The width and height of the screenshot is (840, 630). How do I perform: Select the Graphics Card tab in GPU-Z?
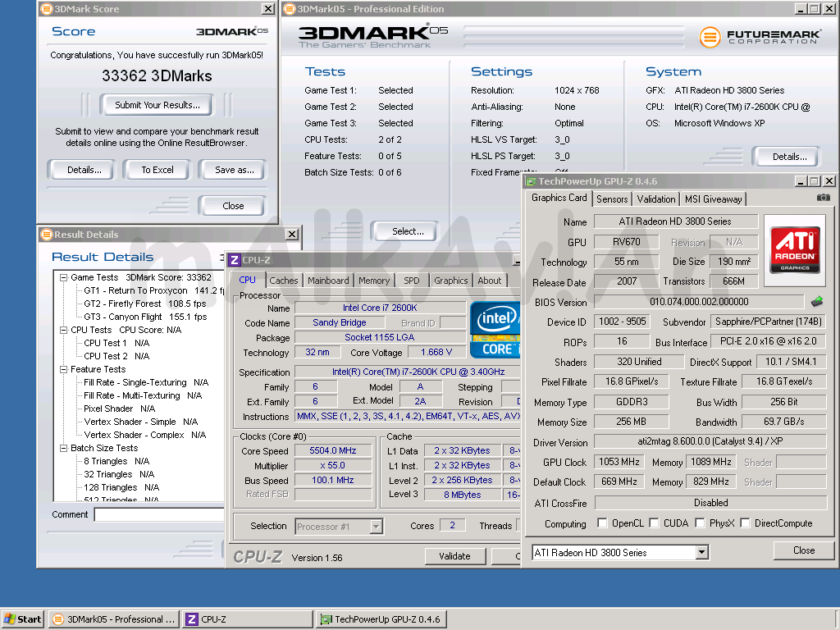tap(559, 198)
